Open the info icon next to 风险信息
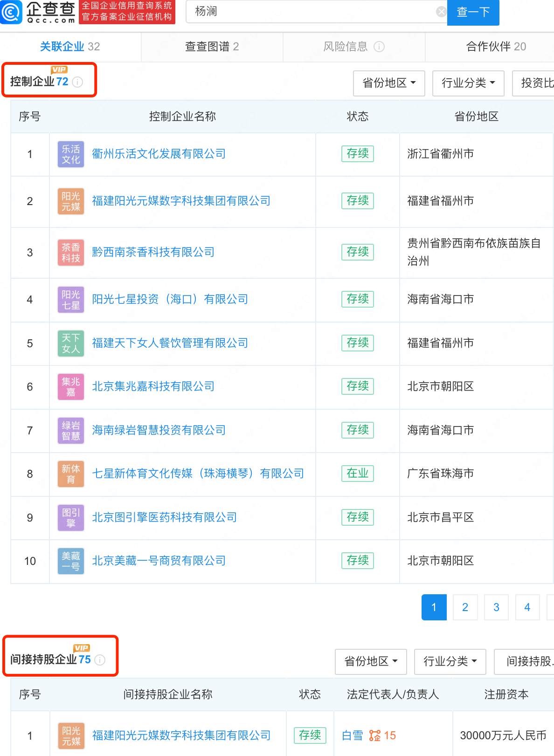Screen dimensions: 554x756 point(379,47)
